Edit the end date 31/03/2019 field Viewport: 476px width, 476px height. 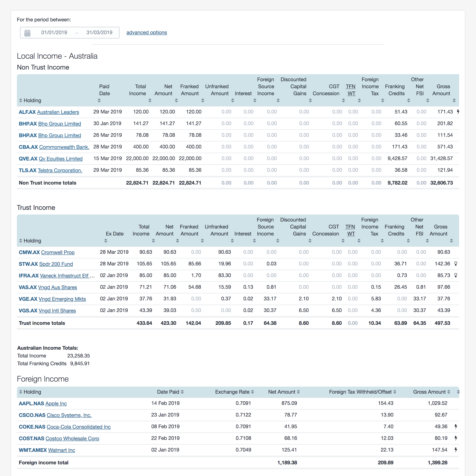pyautogui.click(x=99, y=32)
